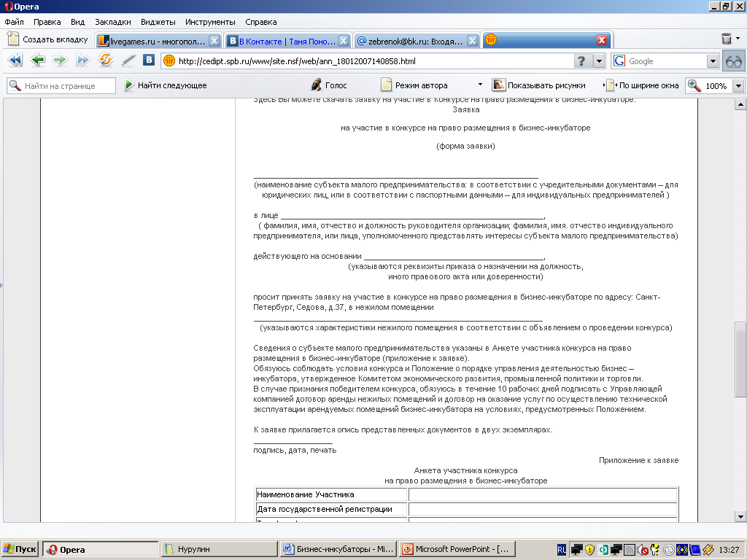
Task: Open the VKontakte bookmark icon in the toolbar
Action: 149,60
